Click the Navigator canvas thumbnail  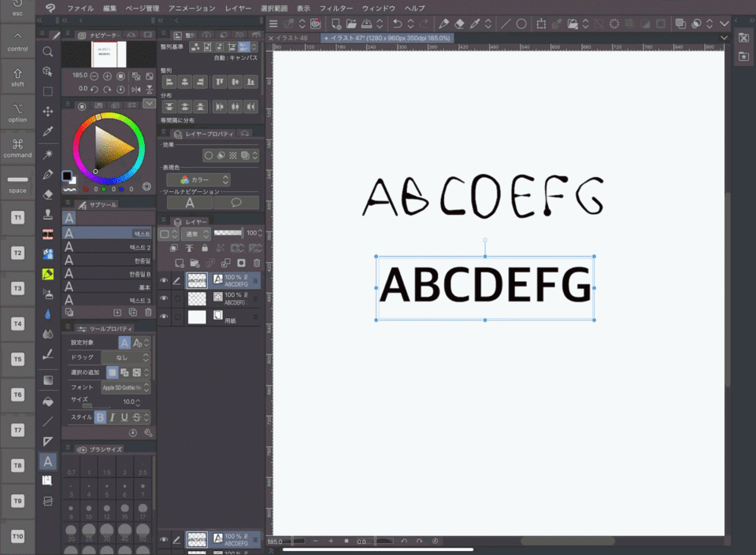109,54
